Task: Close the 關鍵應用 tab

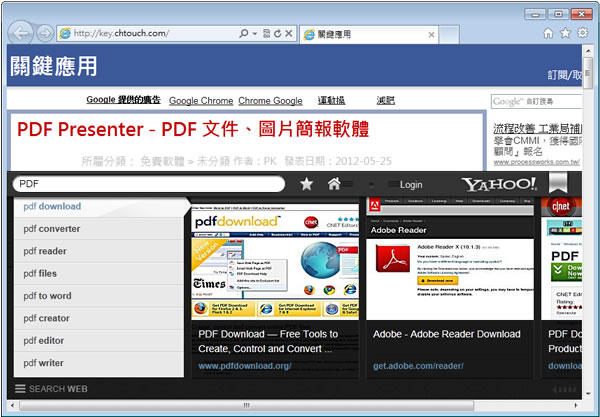Action: (431, 35)
